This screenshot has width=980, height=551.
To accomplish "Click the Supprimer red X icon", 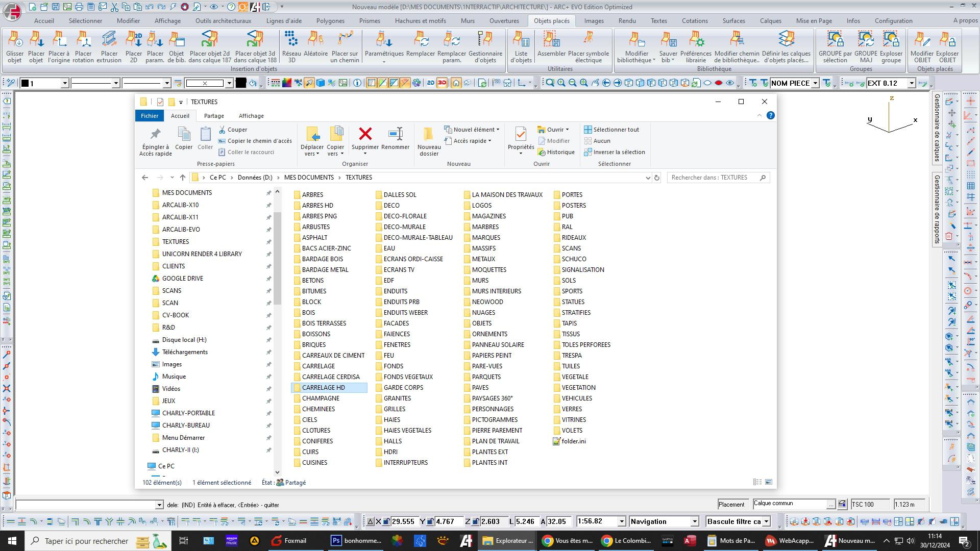I will coord(365,134).
